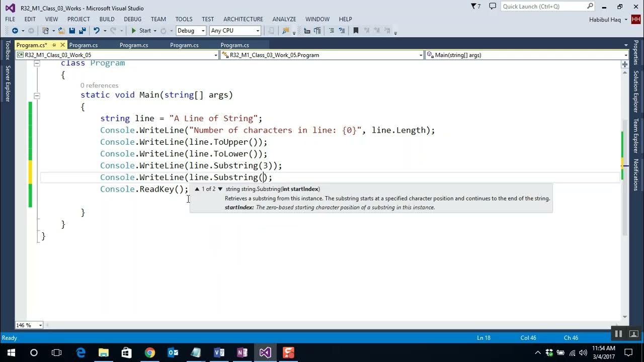Switch to OneNote on the taskbar
This screenshot has height=362, width=644.
(242, 352)
